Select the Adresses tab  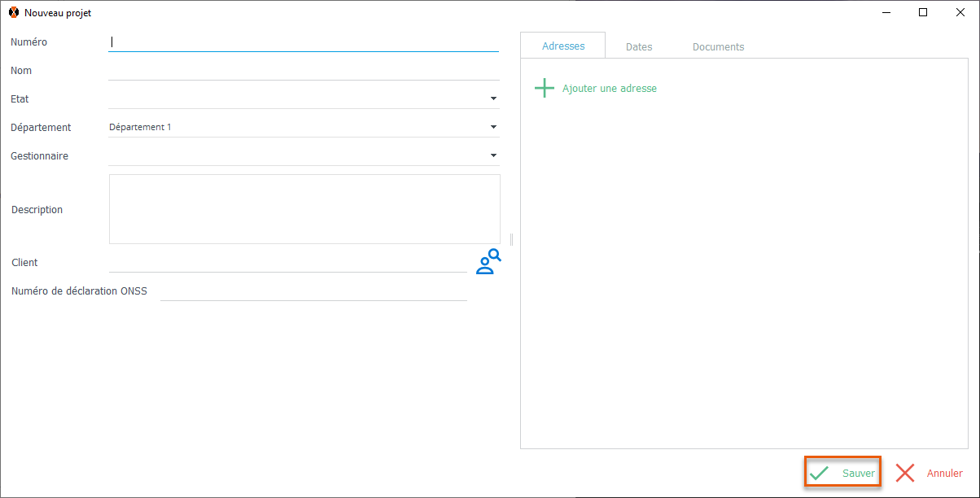(x=563, y=46)
